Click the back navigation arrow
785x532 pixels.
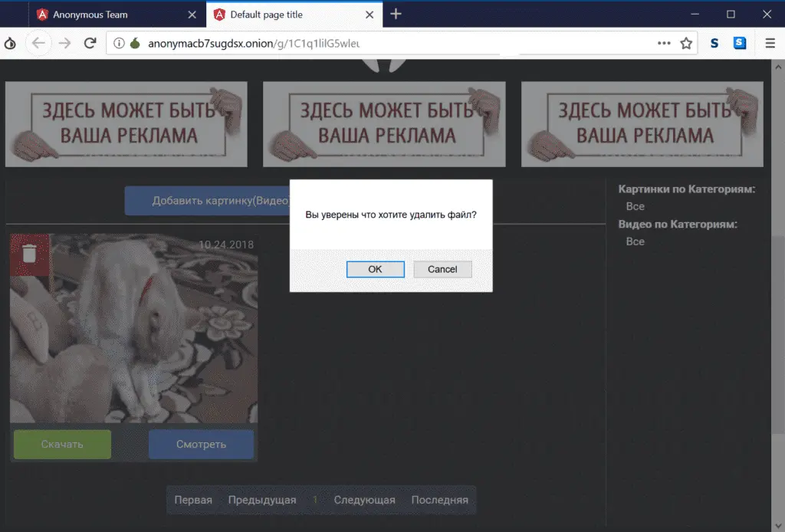pos(38,44)
